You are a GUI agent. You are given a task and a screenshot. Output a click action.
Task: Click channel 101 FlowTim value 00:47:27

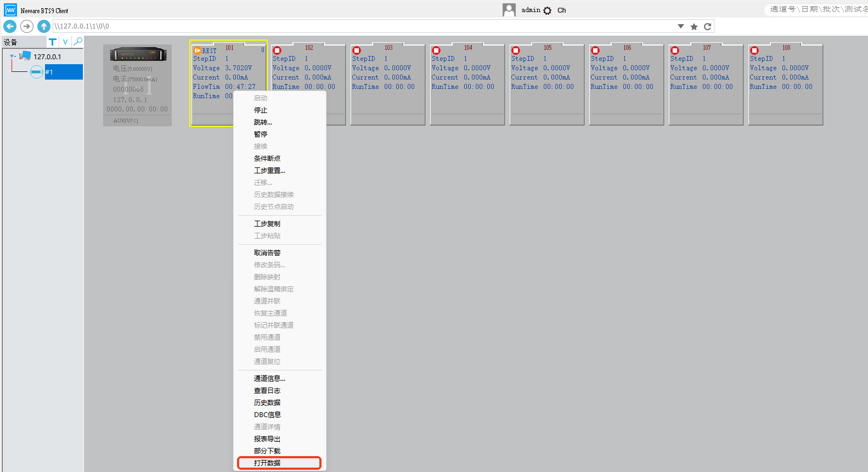pyautogui.click(x=240, y=87)
